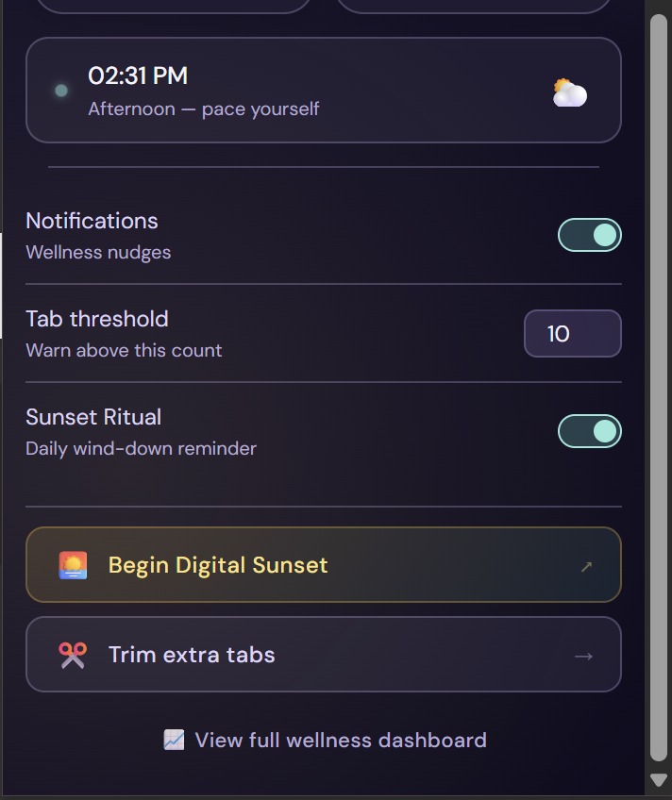Select the Trim extra tabs button
Viewport: 672px width, 800px height.
tap(324, 655)
